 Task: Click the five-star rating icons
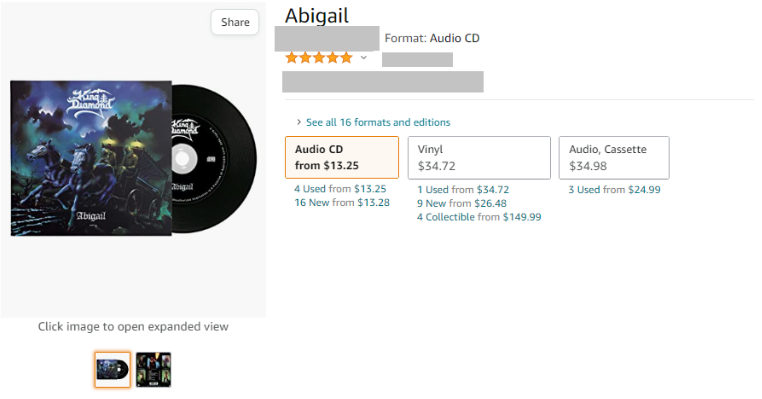[x=319, y=58]
